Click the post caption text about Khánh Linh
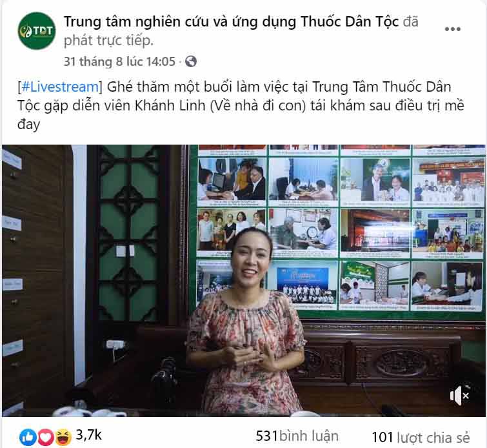 click(x=241, y=106)
